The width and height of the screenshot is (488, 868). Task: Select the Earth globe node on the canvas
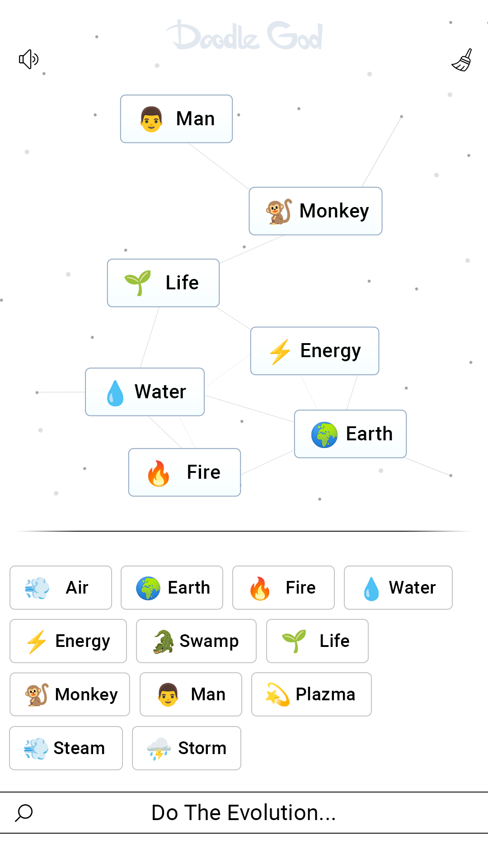click(x=350, y=434)
